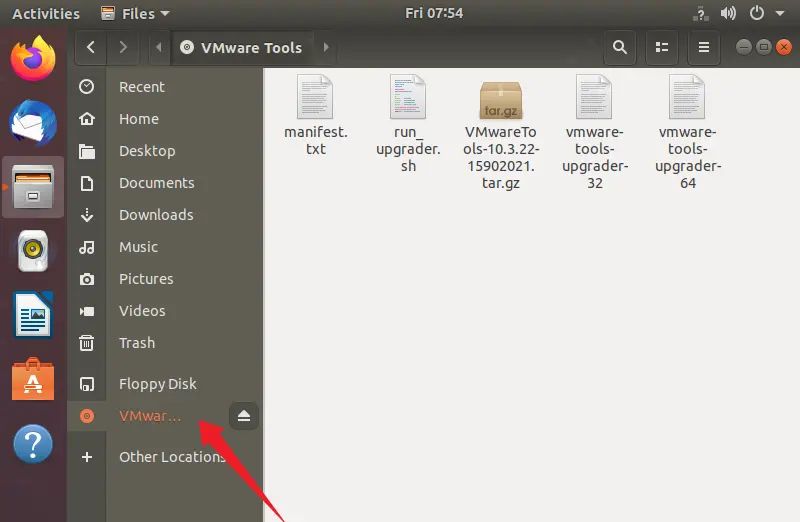800x522 pixels.
Task: Click the Music note icon in the sidebar
Action: coord(87,247)
